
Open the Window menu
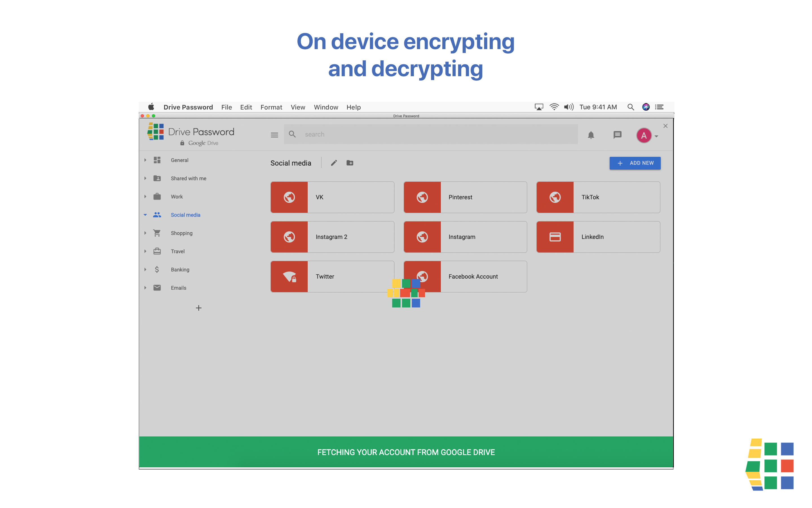pyautogui.click(x=326, y=107)
